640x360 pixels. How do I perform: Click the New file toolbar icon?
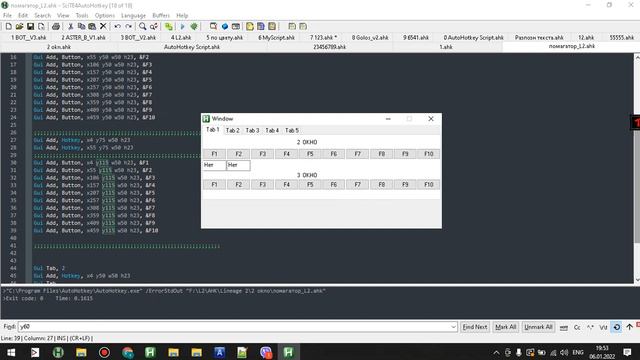coord(8,27)
